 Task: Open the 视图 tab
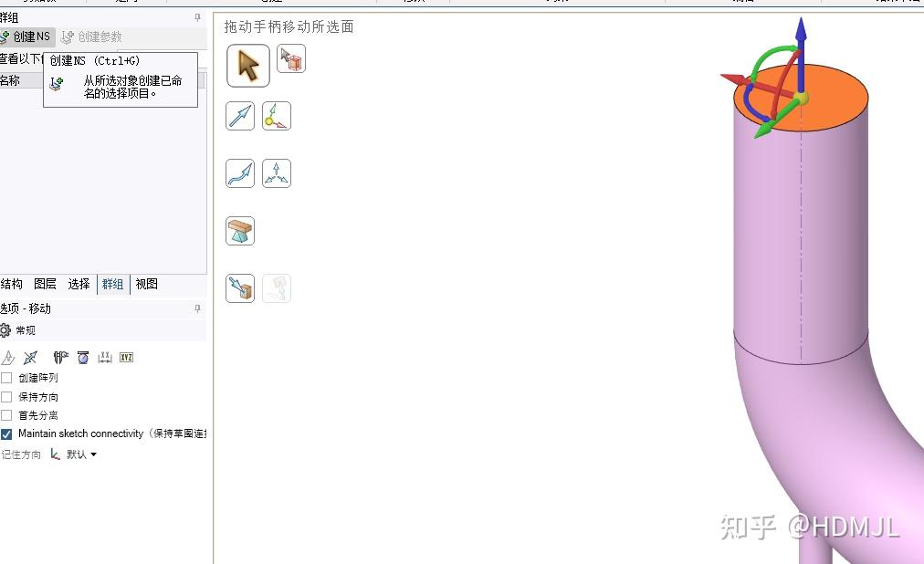145,284
